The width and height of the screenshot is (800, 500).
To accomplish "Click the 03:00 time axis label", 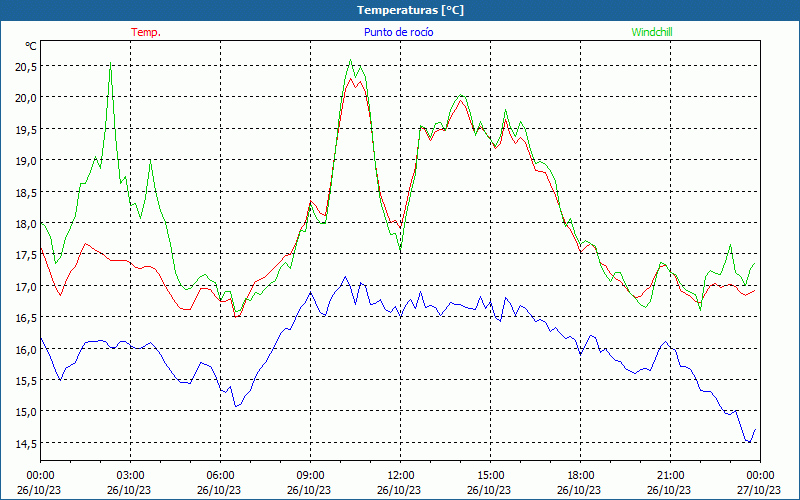I will pos(130,476).
